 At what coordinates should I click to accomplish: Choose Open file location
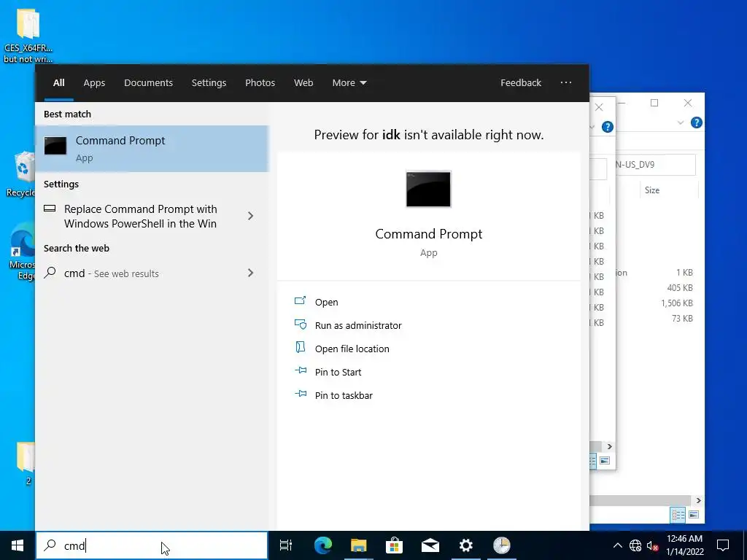click(x=352, y=349)
